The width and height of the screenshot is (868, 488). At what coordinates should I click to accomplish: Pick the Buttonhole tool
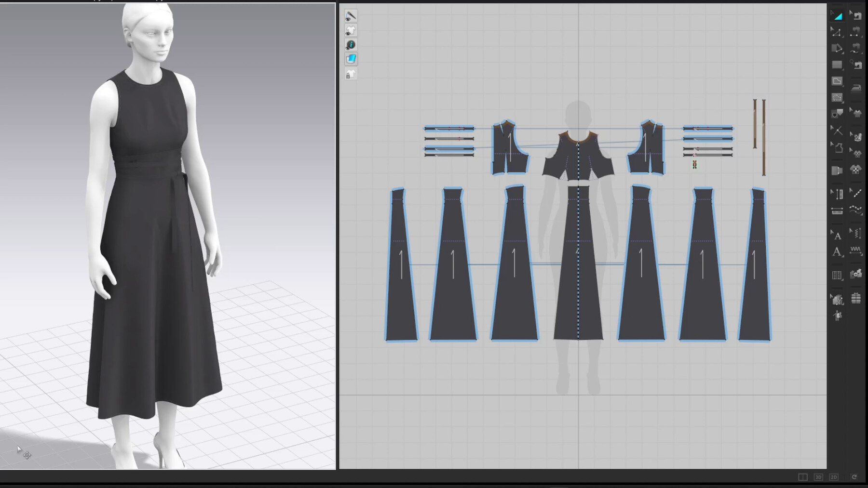click(x=838, y=194)
